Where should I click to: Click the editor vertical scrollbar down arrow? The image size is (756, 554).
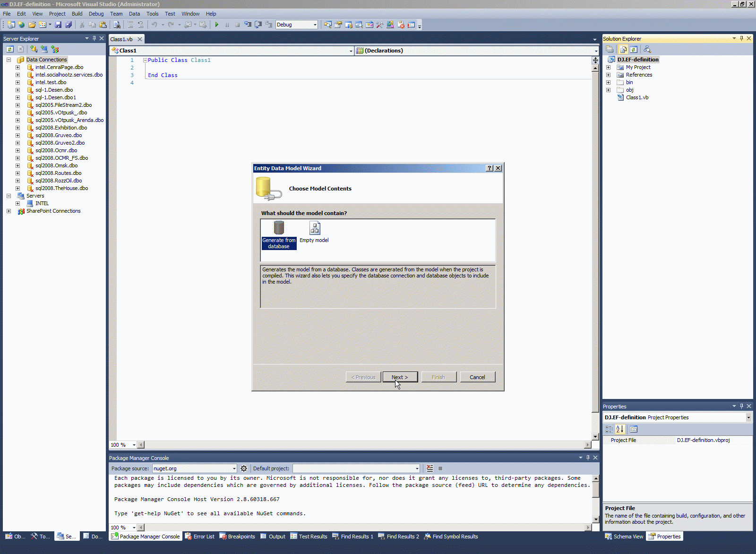[595, 437]
